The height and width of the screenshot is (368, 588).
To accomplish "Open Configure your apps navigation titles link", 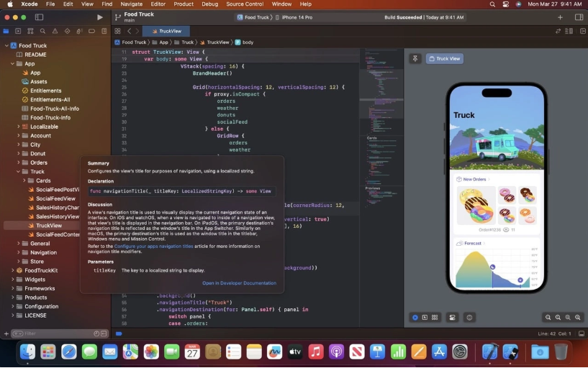I will (153, 247).
